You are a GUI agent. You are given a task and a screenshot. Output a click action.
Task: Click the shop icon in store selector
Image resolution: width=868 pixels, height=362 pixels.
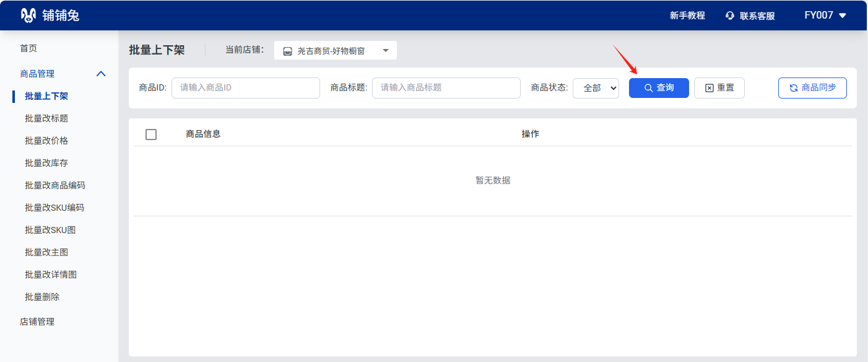(x=288, y=51)
